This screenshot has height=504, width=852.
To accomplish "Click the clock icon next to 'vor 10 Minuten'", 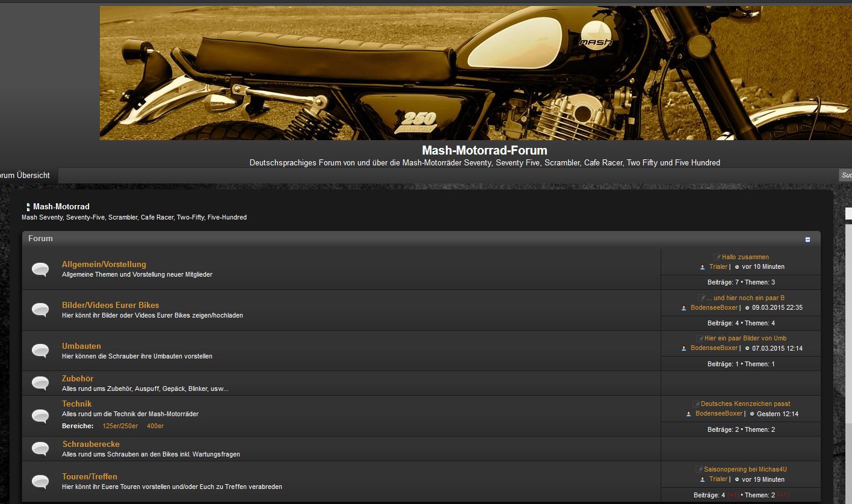I will pos(736,267).
